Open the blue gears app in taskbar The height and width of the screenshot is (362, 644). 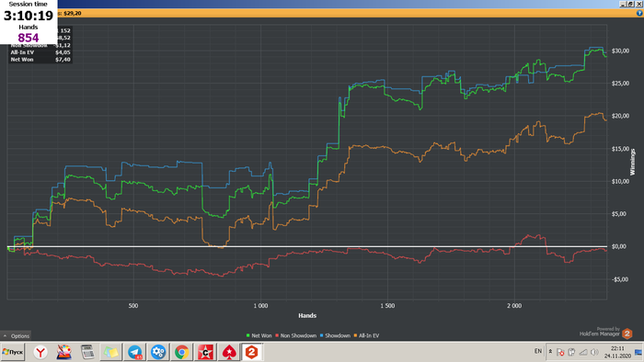click(158, 352)
